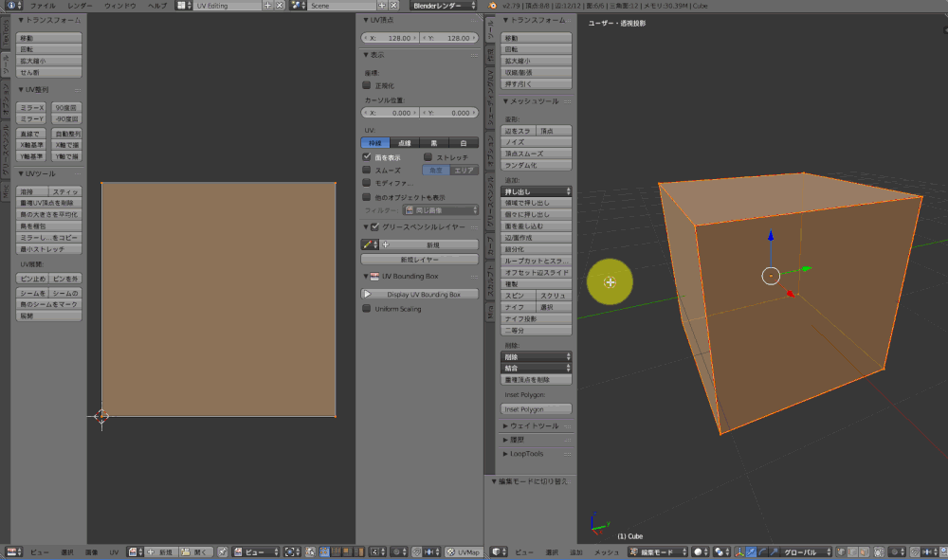Viewport: 948px width, 560px height.
Task: Click the Display UV Bounding Box button
Action: (x=423, y=295)
